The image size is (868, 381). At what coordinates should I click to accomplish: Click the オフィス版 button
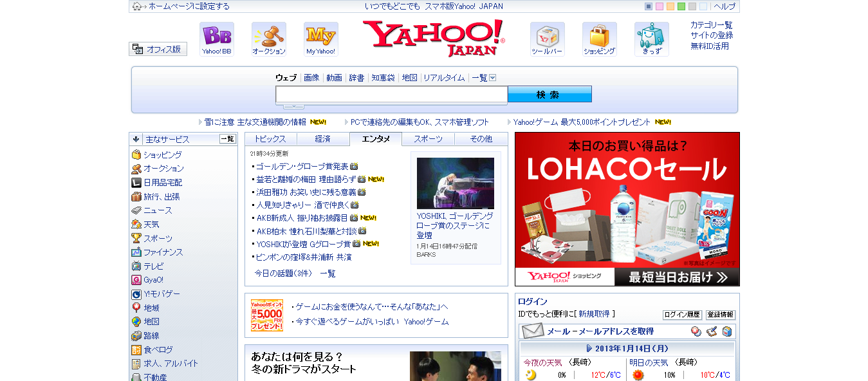coord(158,49)
